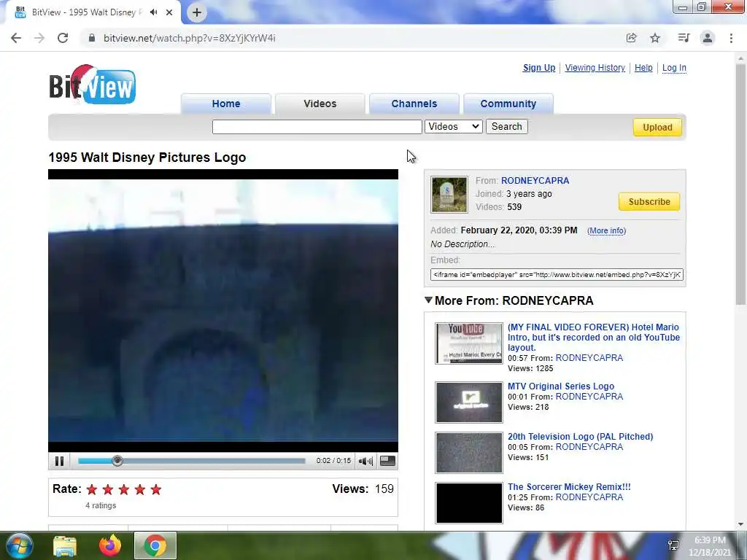
Task: Pause the video playback
Action: (x=59, y=461)
